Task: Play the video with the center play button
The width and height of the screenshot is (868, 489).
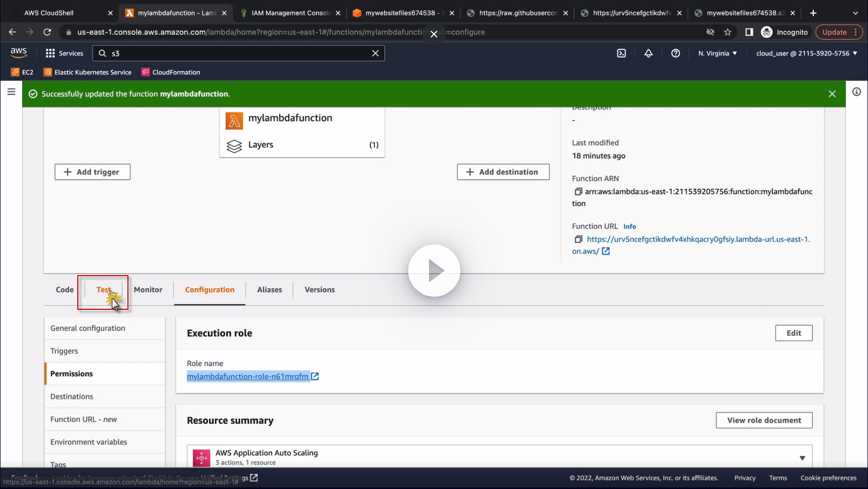Action: 434,271
